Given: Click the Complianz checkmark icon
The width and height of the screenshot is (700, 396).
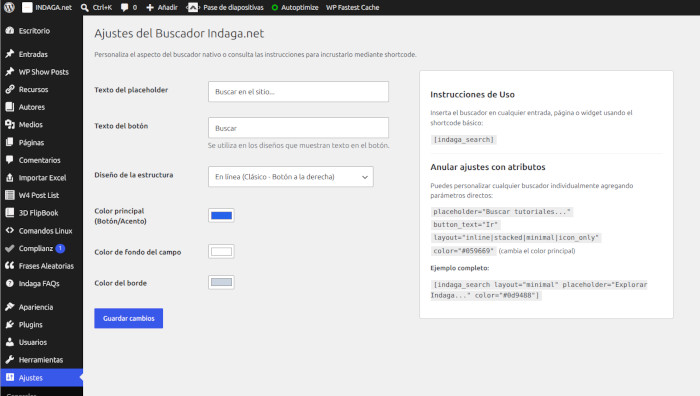Looking at the screenshot, I should (x=10, y=248).
